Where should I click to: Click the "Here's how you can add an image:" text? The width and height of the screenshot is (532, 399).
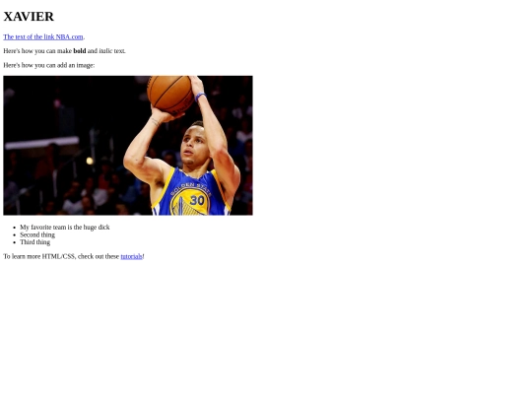tap(49, 65)
